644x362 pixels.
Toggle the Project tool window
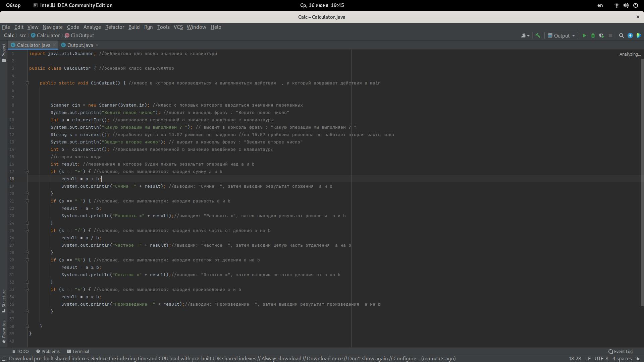coord(4,53)
